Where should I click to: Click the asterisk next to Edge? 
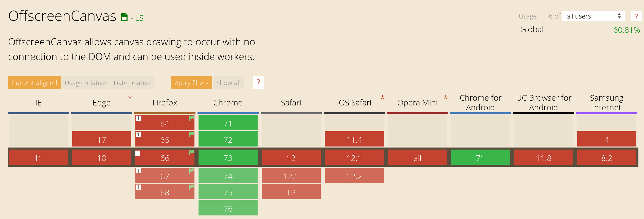point(130,98)
